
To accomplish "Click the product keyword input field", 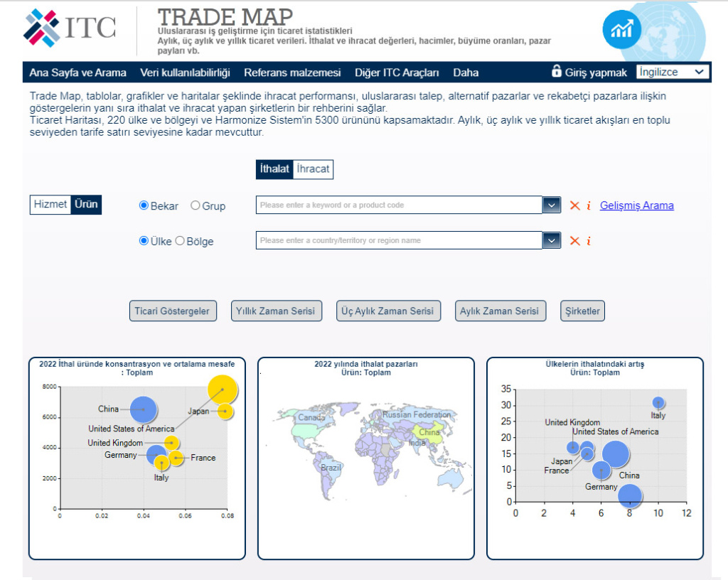I will point(398,205).
